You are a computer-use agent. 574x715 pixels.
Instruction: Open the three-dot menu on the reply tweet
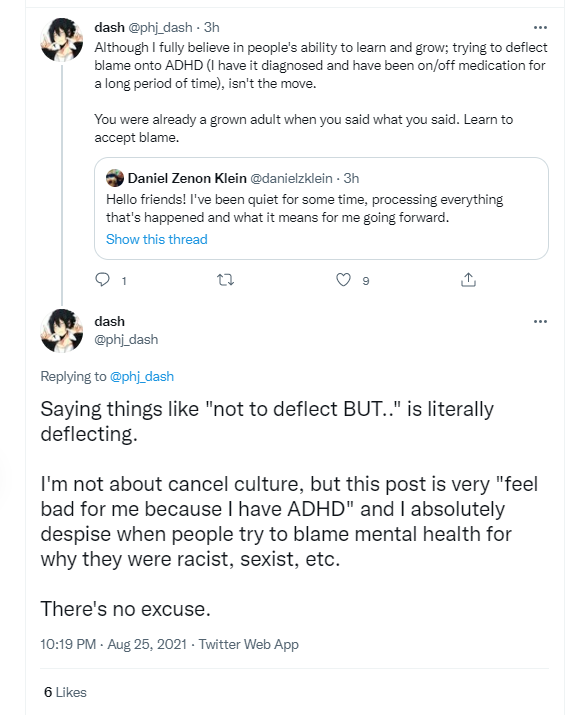click(540, 321)
